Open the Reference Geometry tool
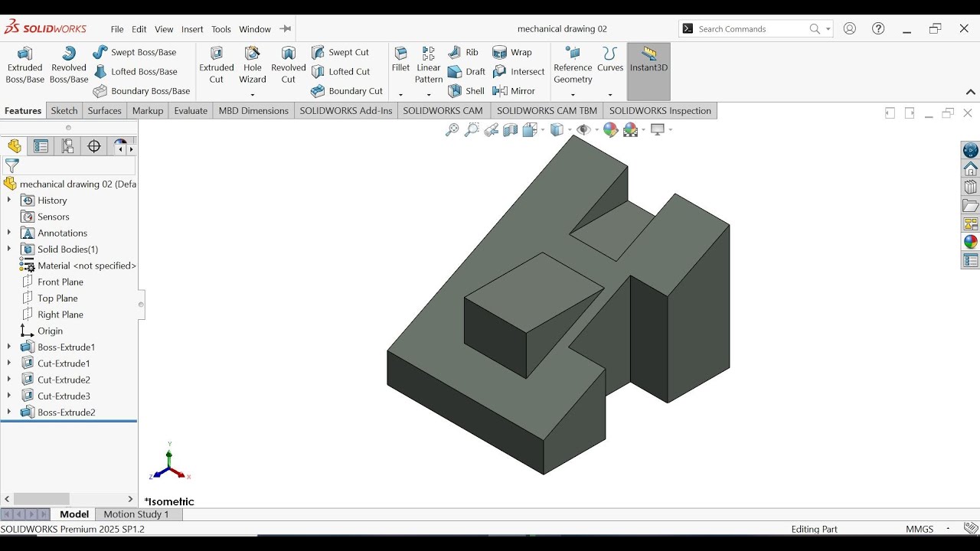 (x=573, y=65)
